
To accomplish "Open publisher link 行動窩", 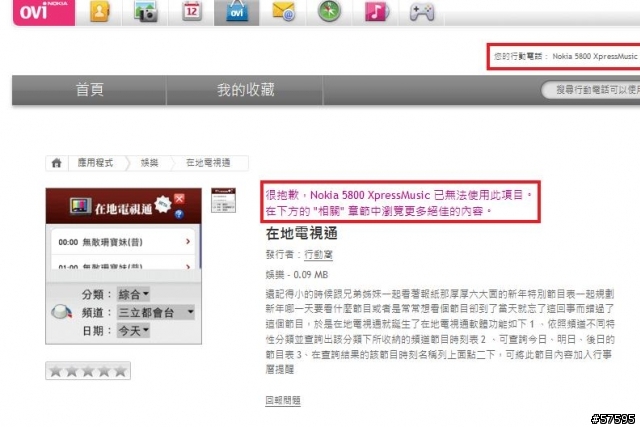I will [318, 255].
